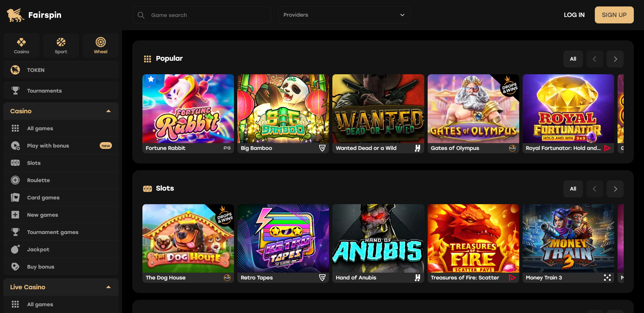Click the 'new' badge on Play with bonus
This screenshot has height=313, width=644.
(x=106, y=146)
